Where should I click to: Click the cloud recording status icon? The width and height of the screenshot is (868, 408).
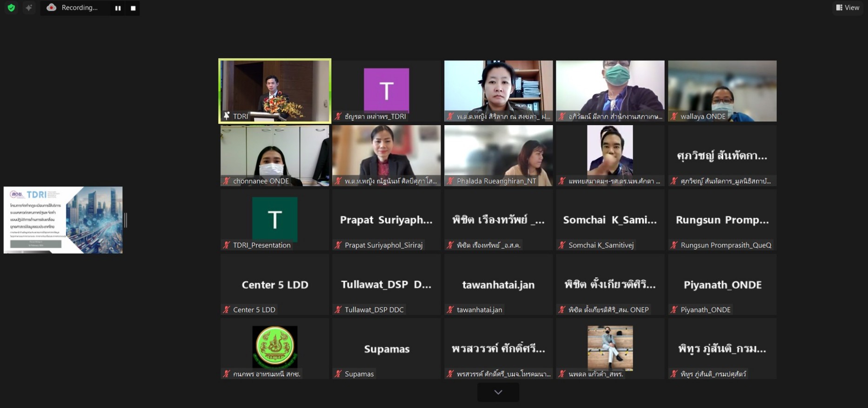(x=52, y=7)
